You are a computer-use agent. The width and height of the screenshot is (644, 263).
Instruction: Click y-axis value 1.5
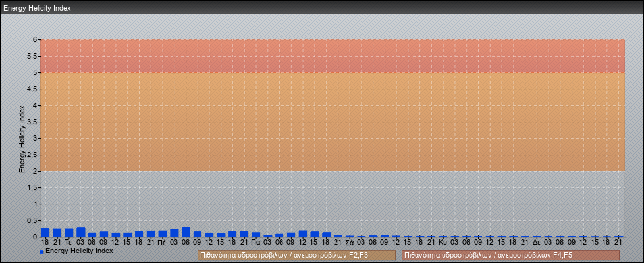coord(32,187)
